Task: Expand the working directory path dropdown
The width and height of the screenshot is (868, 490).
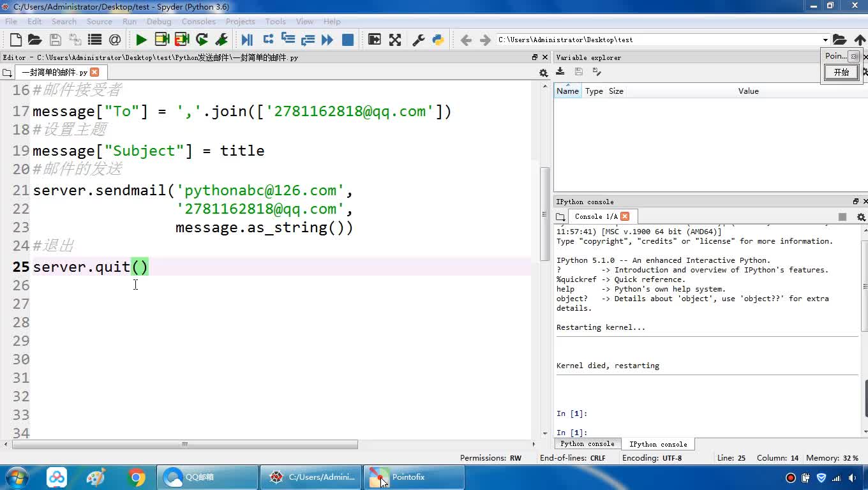Action: click(x=825, y=40)
